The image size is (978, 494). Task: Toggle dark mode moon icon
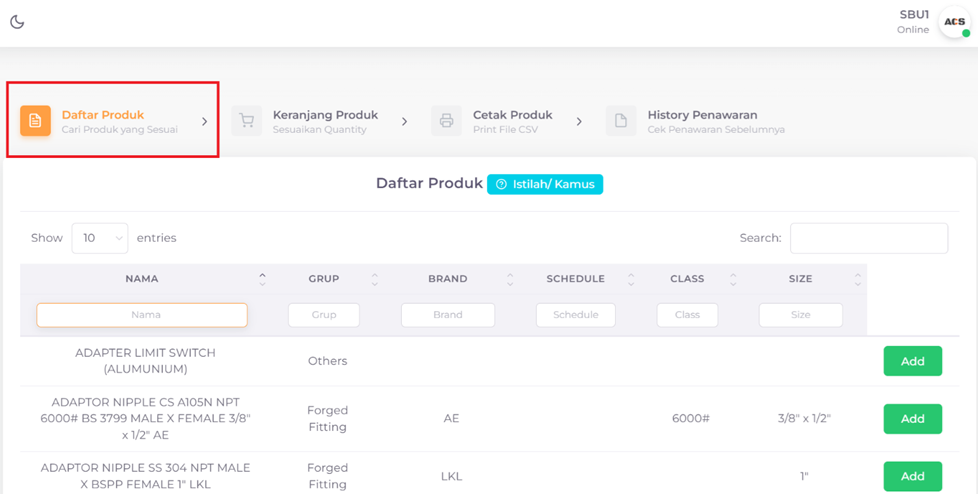pos(17,22)
